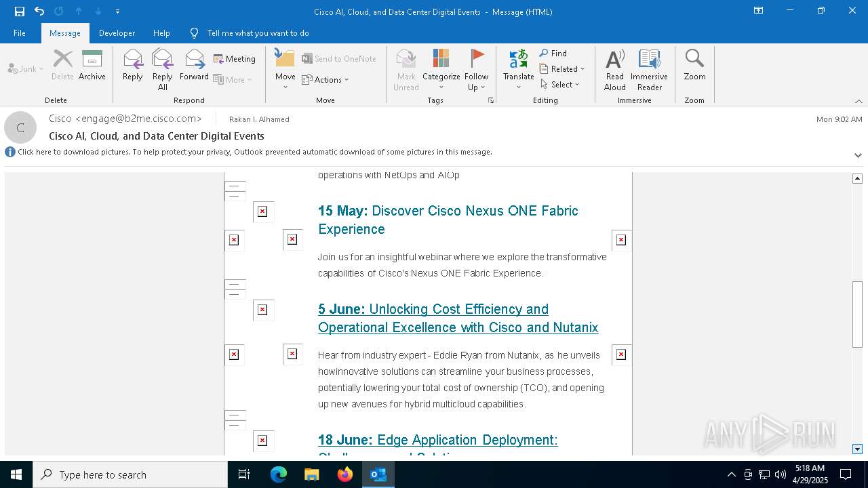Show hidden system tray icons
The image size is (868, 488).
[731, 474]
